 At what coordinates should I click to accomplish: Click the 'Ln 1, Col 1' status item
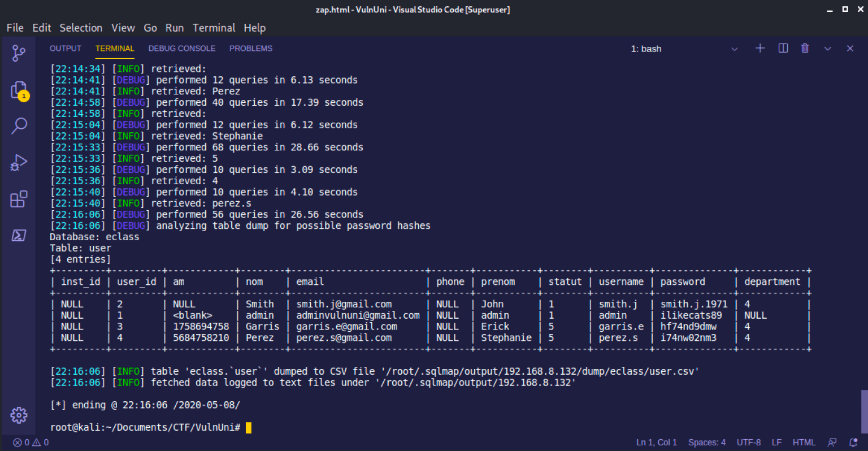click(657, 443)
